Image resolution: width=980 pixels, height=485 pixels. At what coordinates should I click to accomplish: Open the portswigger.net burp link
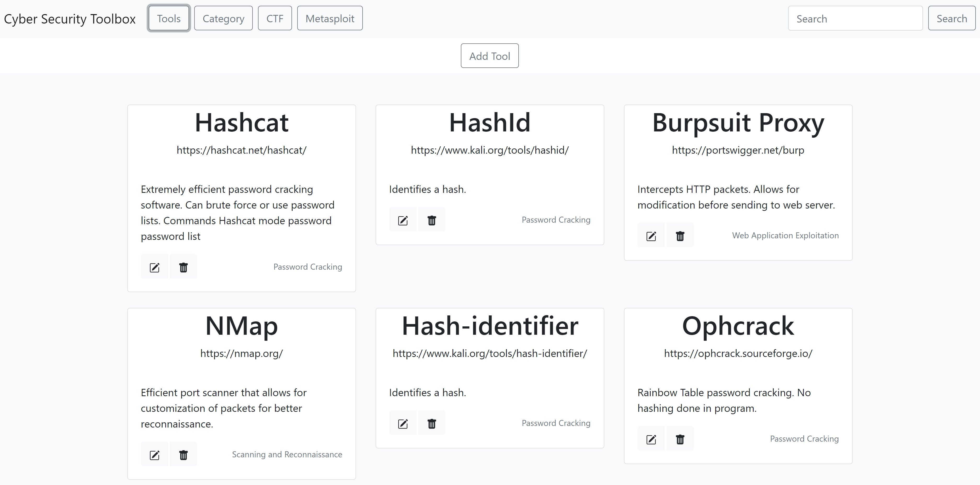click(x=738, y=150)
